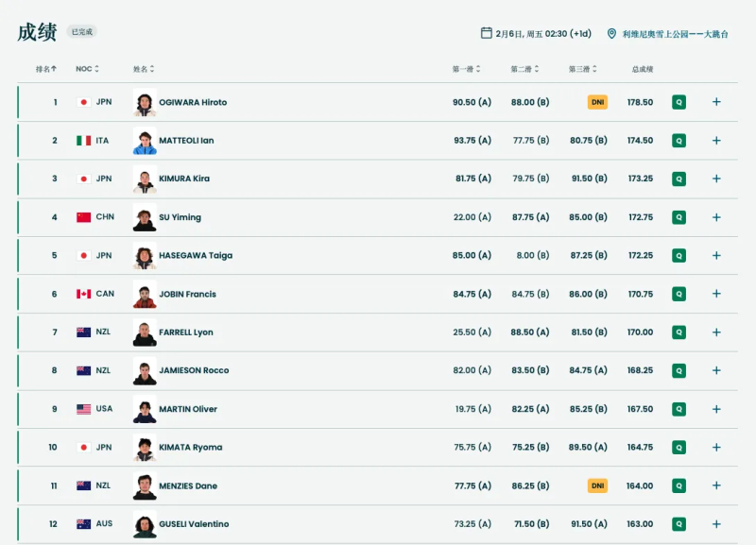
Task: Sort by 第三滑 third run column
Action: click(x=582, y=69)
